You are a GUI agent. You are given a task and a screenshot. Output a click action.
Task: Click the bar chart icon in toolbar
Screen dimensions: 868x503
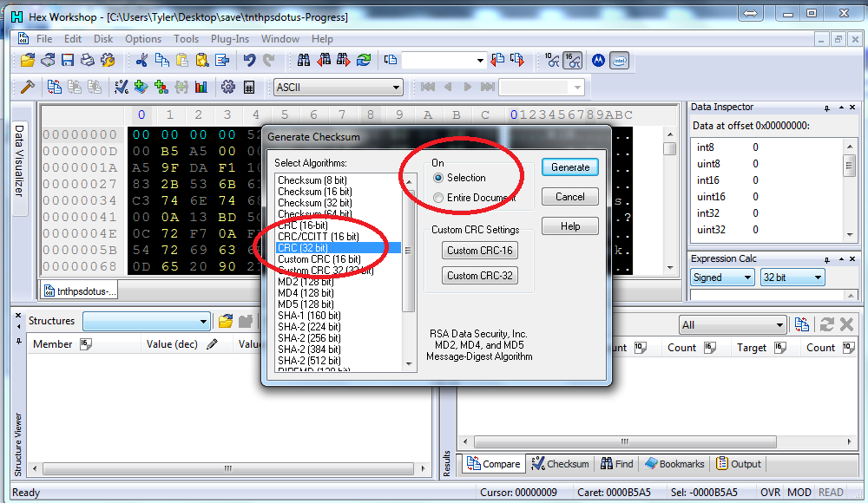201,87
